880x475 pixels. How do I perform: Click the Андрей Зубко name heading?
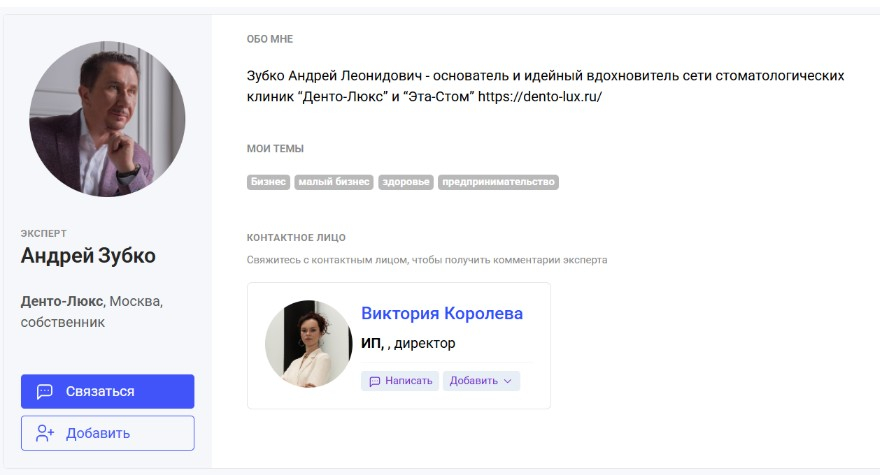88,256
